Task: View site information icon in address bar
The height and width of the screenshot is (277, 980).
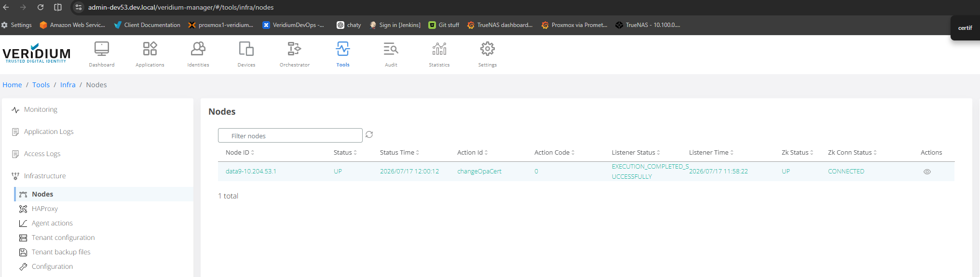Action: point(79,7)
